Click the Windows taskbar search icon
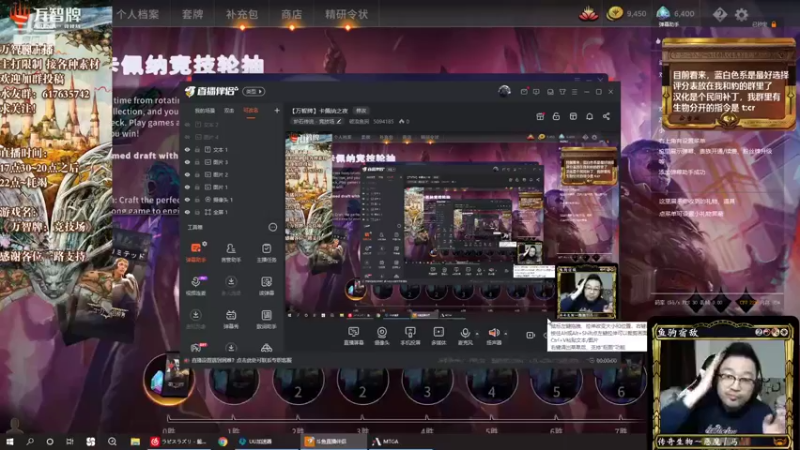 30,441
